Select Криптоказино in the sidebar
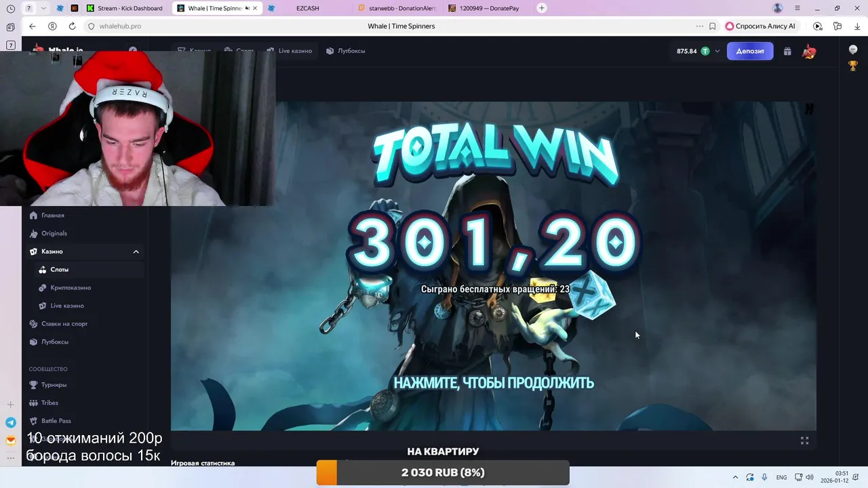The height and width of the screenshot is (488, 868). [x=65, y=287]
